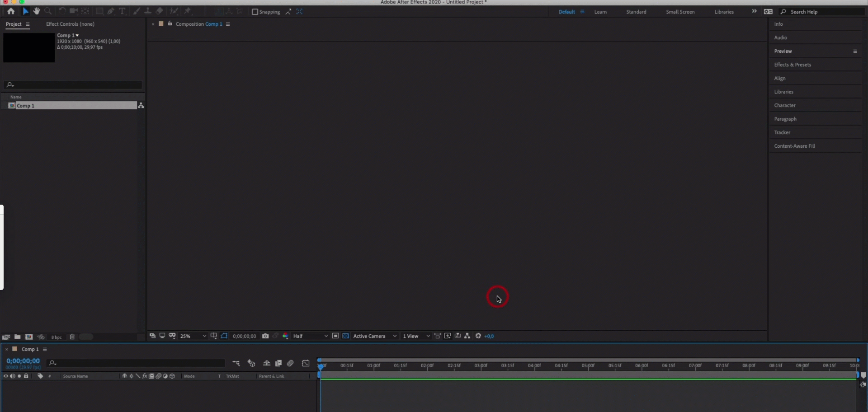Screen dimensions: 868x412
Task: Open the Half resolution dropdown
Action: pyautogui.click(x=310, y=336)
